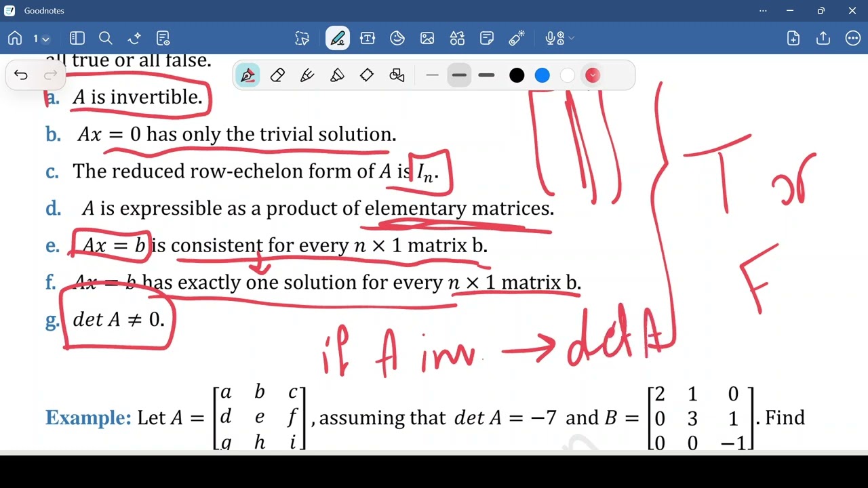868x488 pixels.
Task: Open the share and export menu
Action: (x=823, y=39)
